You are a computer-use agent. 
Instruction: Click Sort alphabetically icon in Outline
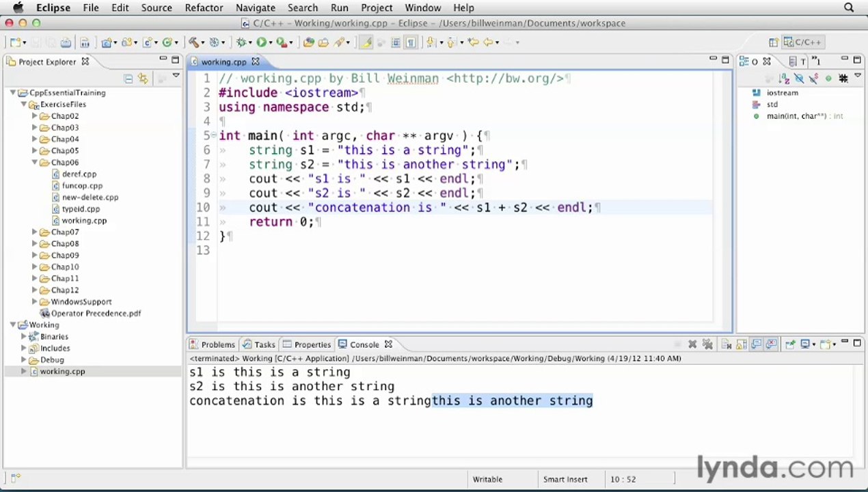point(783,78)
